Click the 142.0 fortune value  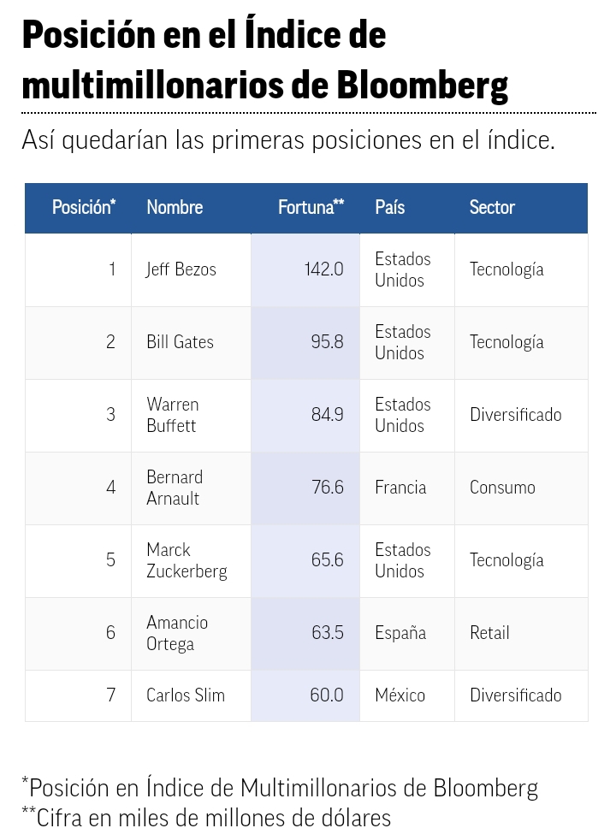point(323,269)
